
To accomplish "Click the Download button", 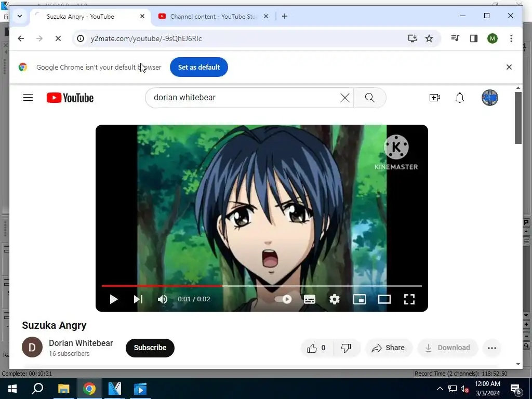I will point(447,348).
